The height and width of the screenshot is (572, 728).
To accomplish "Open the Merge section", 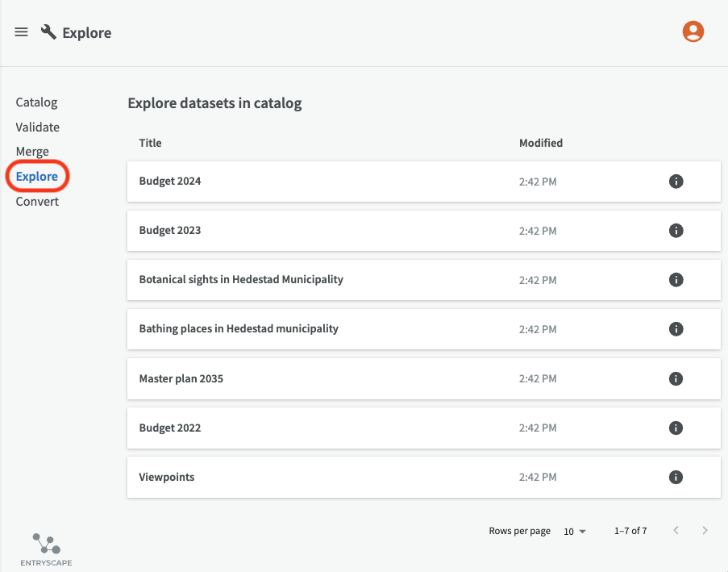I will click(x=32, y=152).
